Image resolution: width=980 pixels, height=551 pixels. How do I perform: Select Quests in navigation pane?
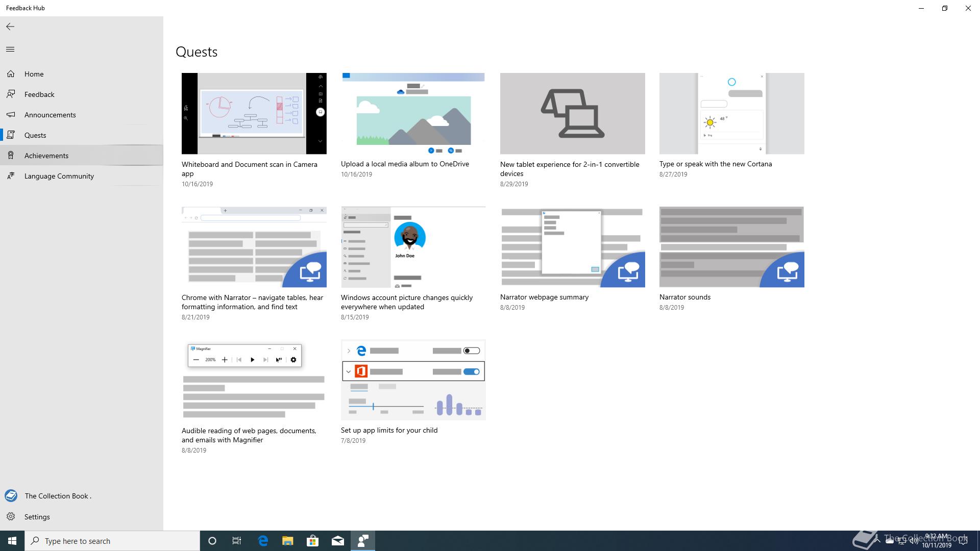click(x=82, y=135)
